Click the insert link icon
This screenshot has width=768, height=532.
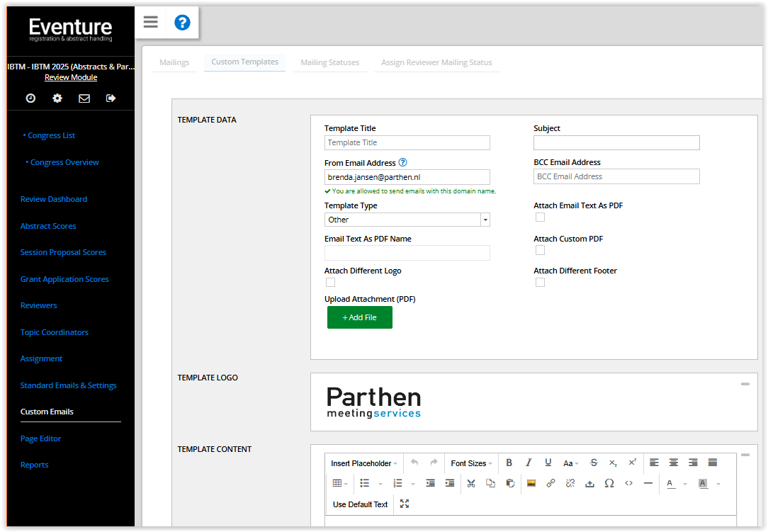(550, 483)
